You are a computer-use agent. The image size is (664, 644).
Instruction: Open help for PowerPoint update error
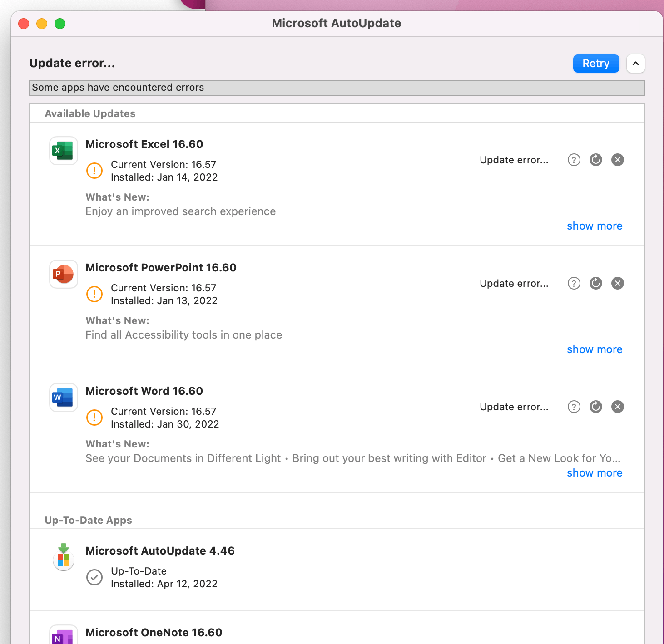click(574, 283)
